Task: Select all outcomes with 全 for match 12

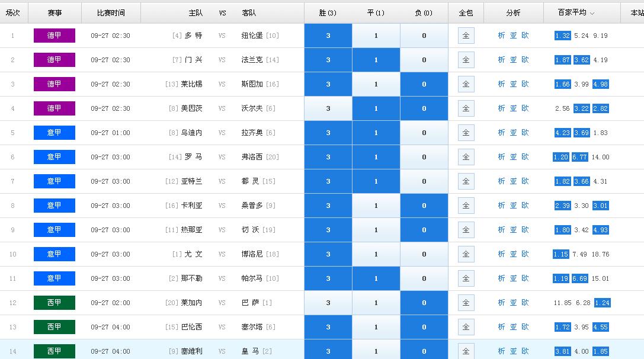Action: pyautogui.click(x=466, y=303)
